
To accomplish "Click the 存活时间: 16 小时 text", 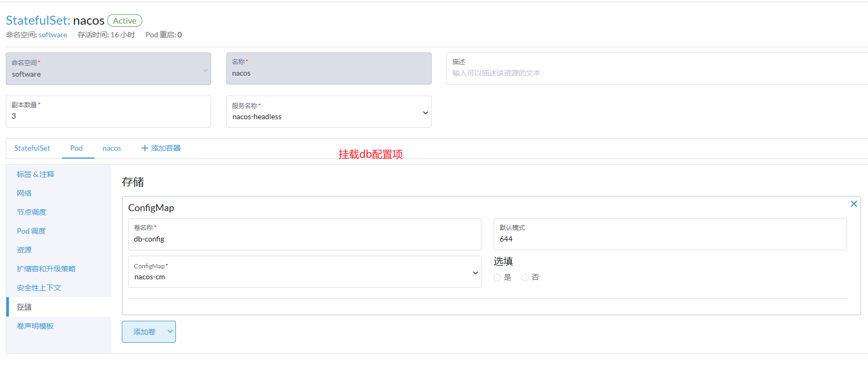I will pyautogui.click(x=106, y=35).
